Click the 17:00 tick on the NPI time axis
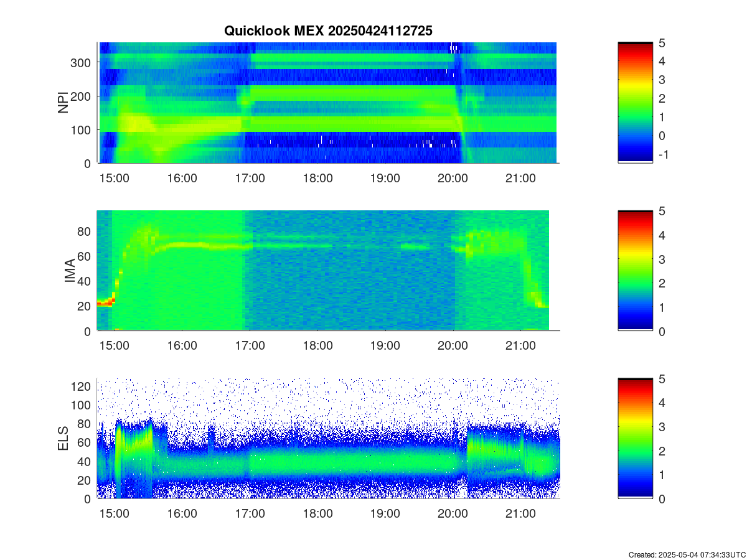Image resolution: width=747 pixels, height=560 pixels. pos(250,177)
